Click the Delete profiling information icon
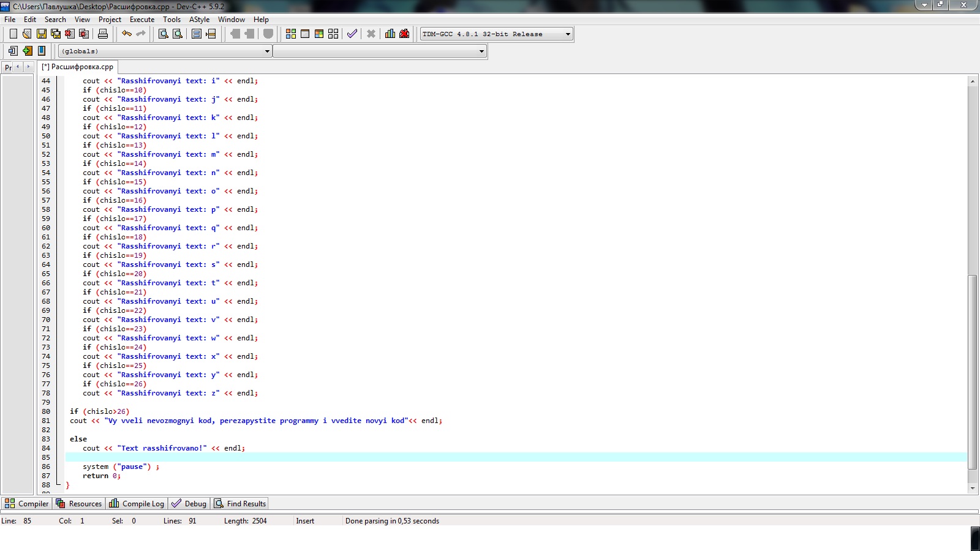The width and height of the screenshot is (980, 551). click(x=404, y=34)
